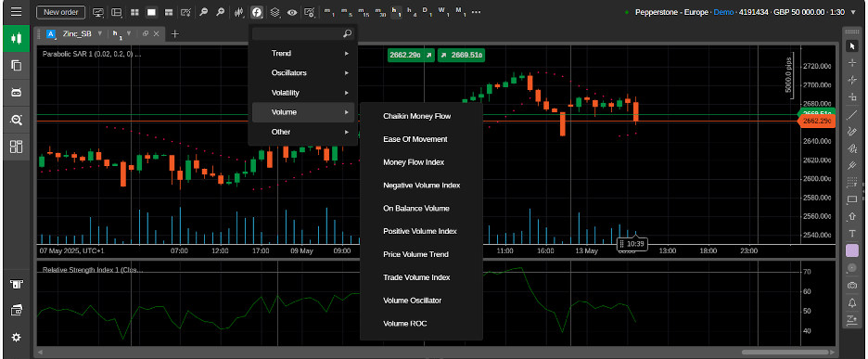Click the indicator search field
Image resolution: width=868 pixels, height=359 pixels.
pos(302,33)
